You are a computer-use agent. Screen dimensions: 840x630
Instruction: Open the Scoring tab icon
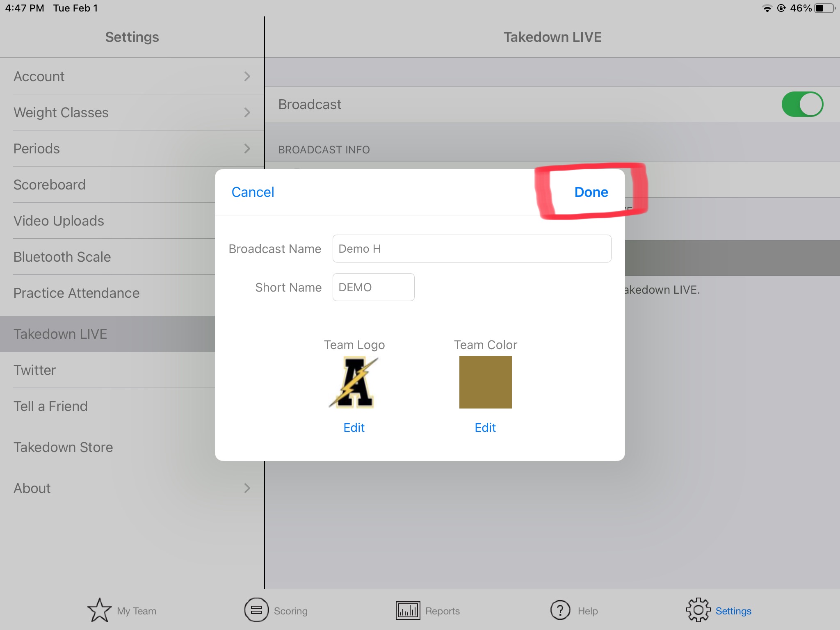256,610
